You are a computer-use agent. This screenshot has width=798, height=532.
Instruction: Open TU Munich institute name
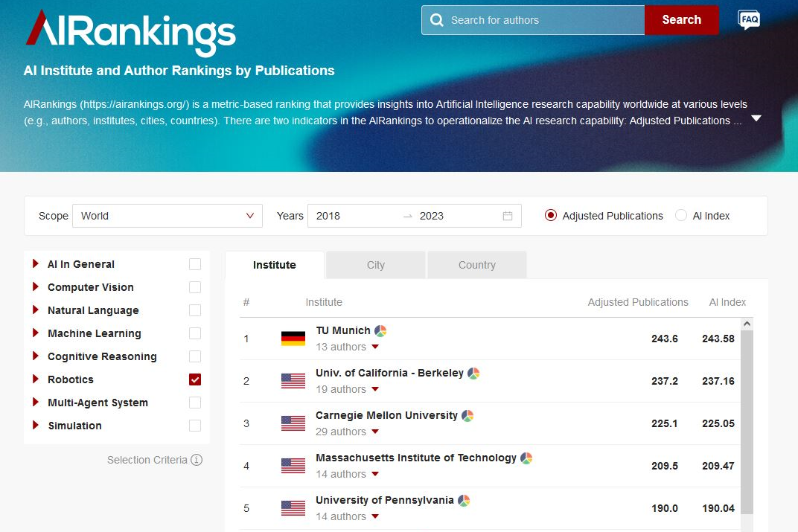coord(343,330)
